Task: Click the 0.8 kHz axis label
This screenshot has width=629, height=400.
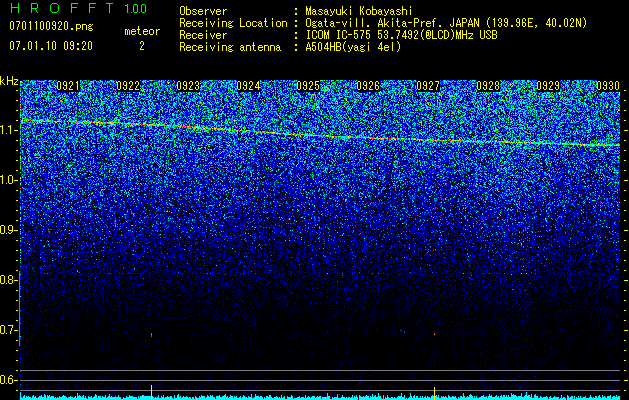Action: tap(9, 280)
